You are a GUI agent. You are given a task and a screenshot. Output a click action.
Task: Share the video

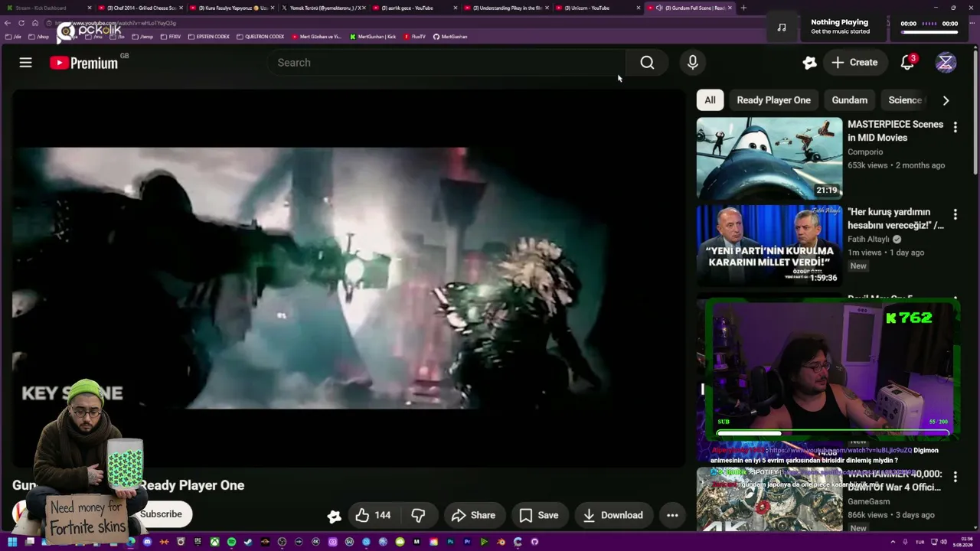(x=474, y=515)
